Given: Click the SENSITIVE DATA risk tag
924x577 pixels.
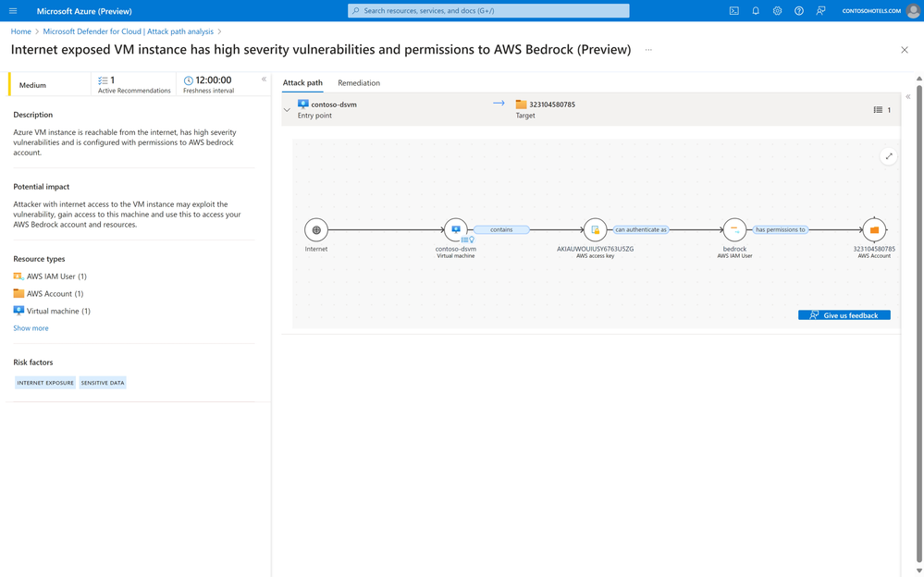Looking at the screenshot, I should (103, 383).
